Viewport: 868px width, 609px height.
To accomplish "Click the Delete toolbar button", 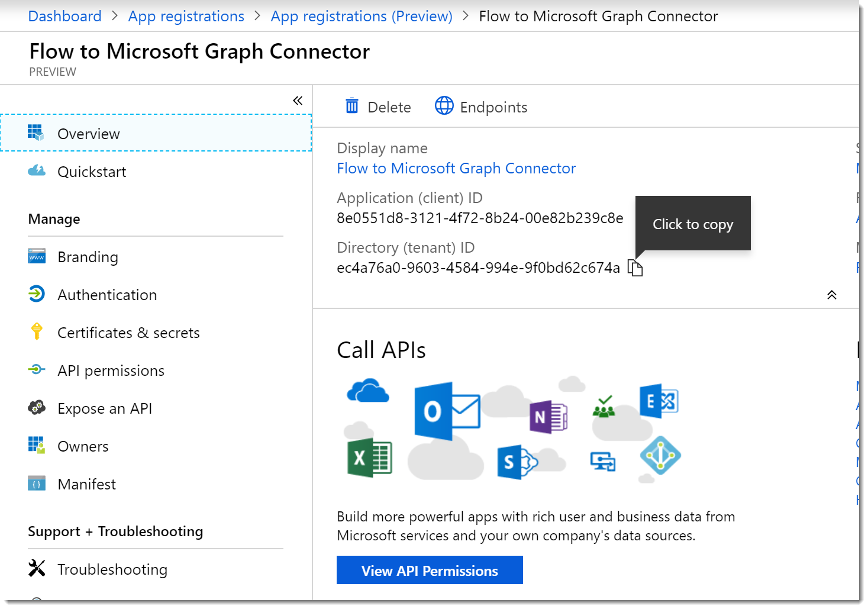I will (x=378, y=107).
